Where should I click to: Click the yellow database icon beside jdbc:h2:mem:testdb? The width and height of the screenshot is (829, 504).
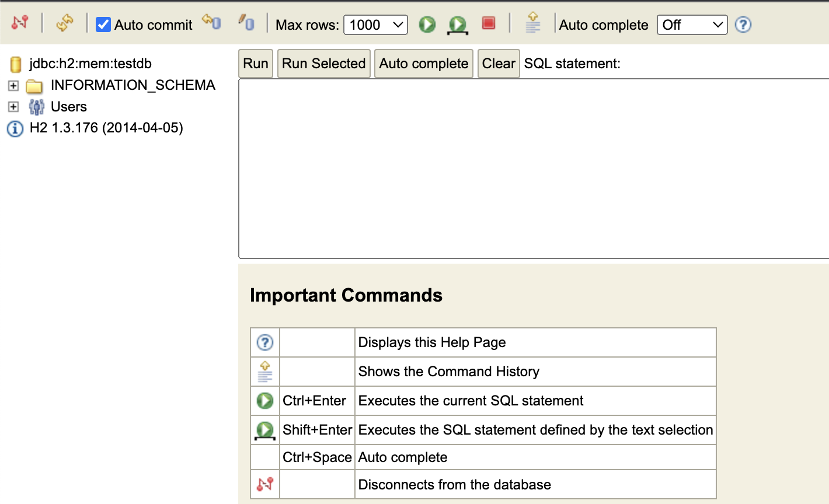point(16,64)
